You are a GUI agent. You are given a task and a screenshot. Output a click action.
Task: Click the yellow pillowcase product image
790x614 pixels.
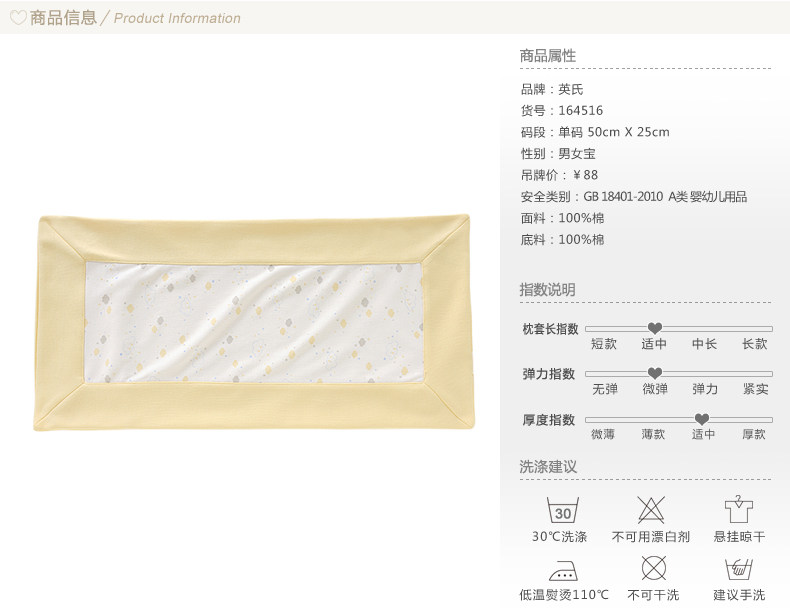coord(254,323)
